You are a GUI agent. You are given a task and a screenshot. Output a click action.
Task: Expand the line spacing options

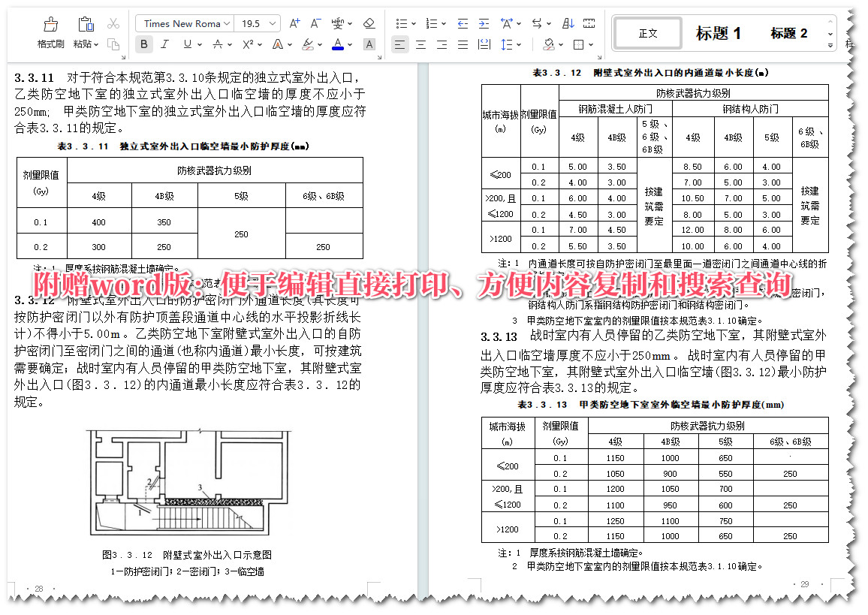pyautogui.click(x=518, y=44)
